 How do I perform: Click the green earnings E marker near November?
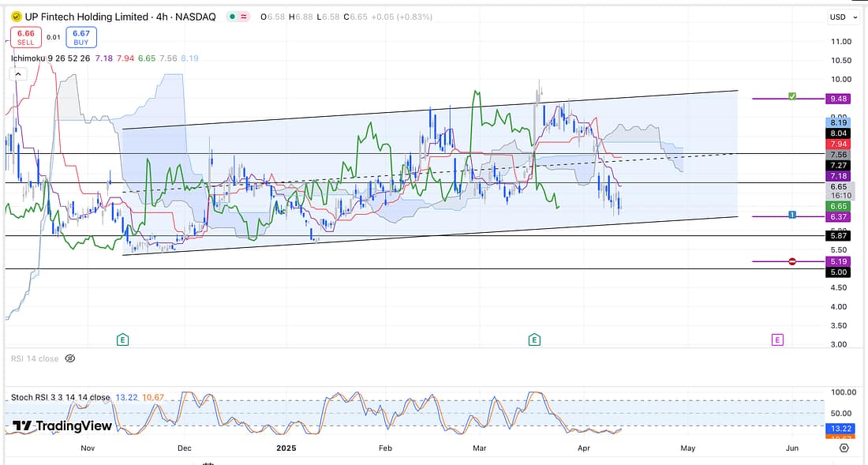coord(122,339)
